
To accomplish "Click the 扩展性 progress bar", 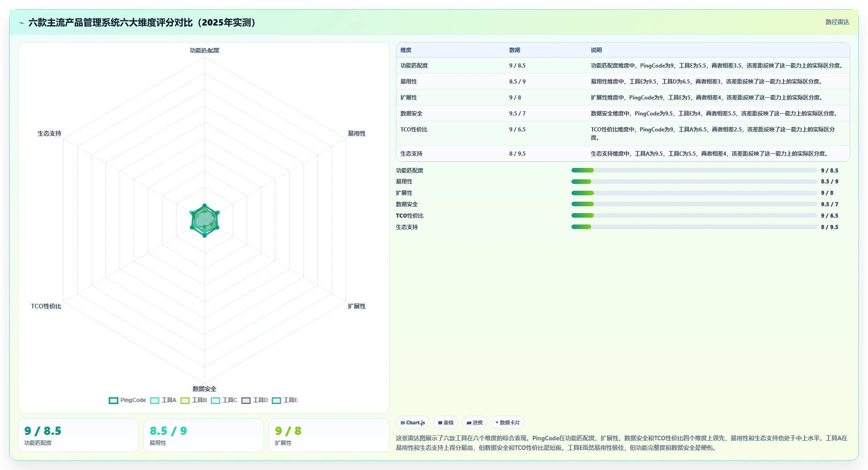I will click(694, 193).
